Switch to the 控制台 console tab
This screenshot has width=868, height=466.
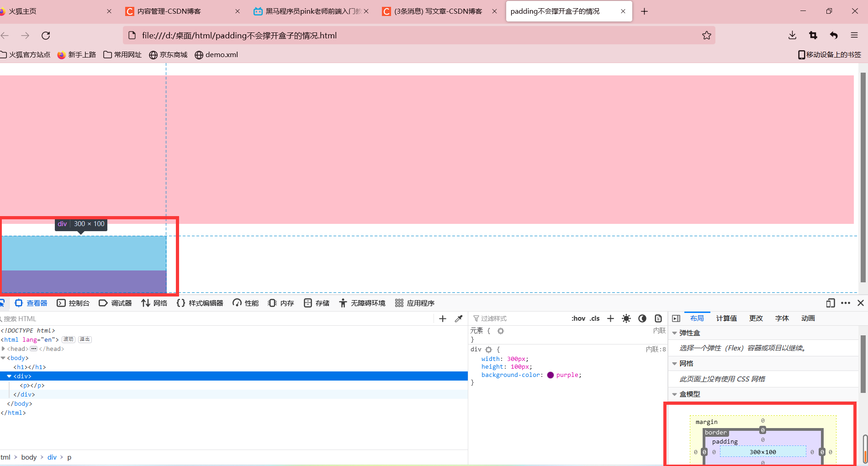click(x=73, y=303)
